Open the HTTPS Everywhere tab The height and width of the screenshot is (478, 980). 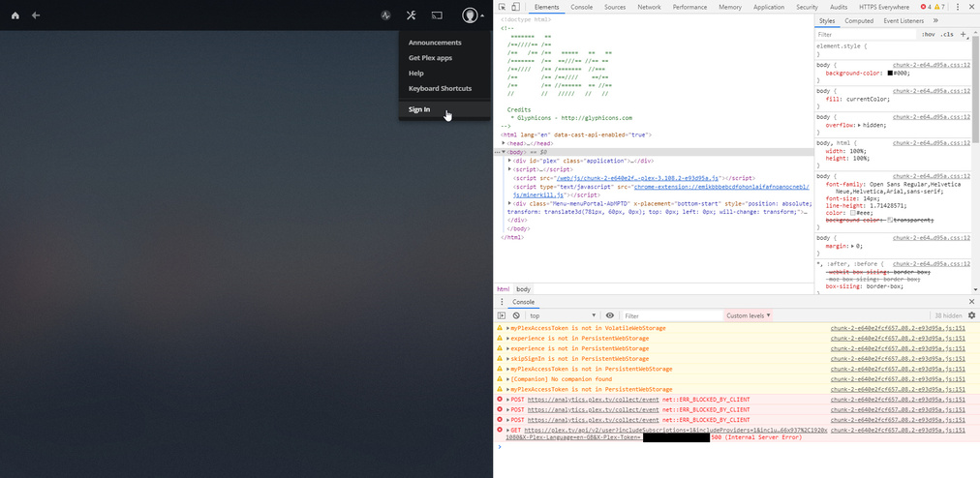pyautogui.click(x=884, y=7)
